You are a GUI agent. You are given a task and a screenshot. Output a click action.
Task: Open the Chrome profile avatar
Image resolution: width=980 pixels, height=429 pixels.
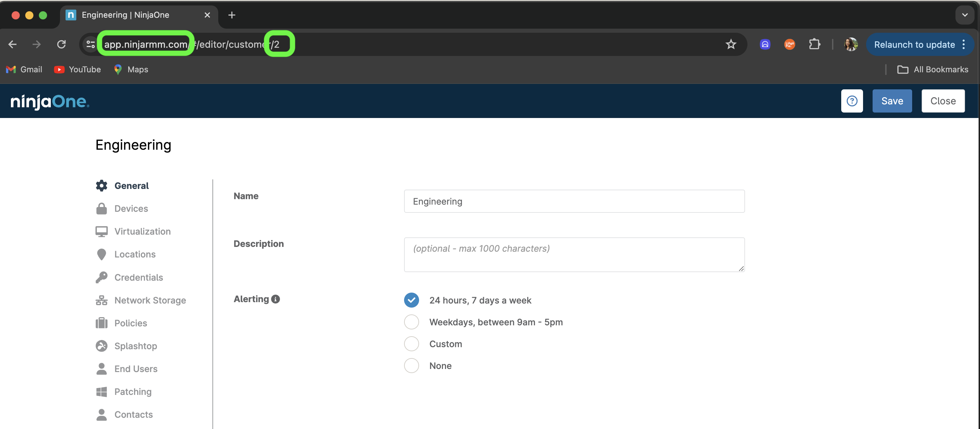(851, 44)
